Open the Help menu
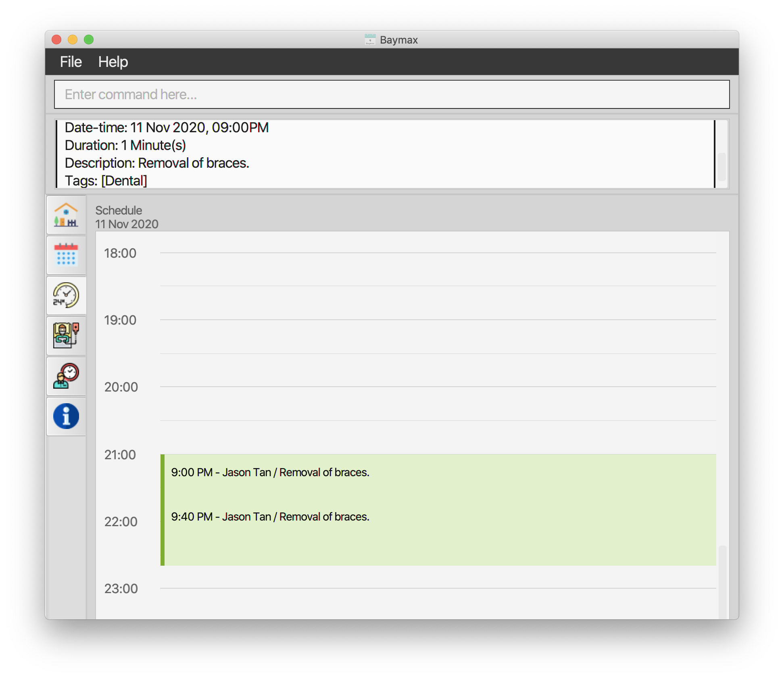The image size is (784, 679). tap(113, 62)
